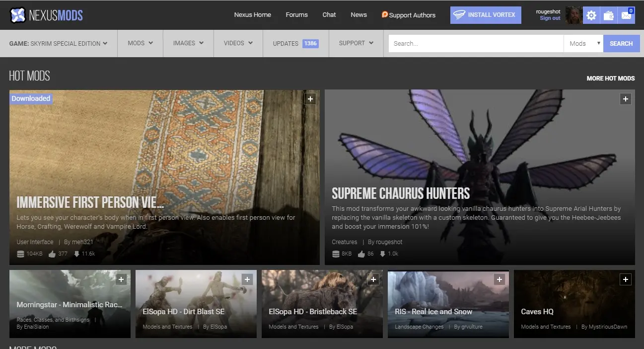Click plus icon on RIS card
The image size is (644, 349).
click(500, 279)
